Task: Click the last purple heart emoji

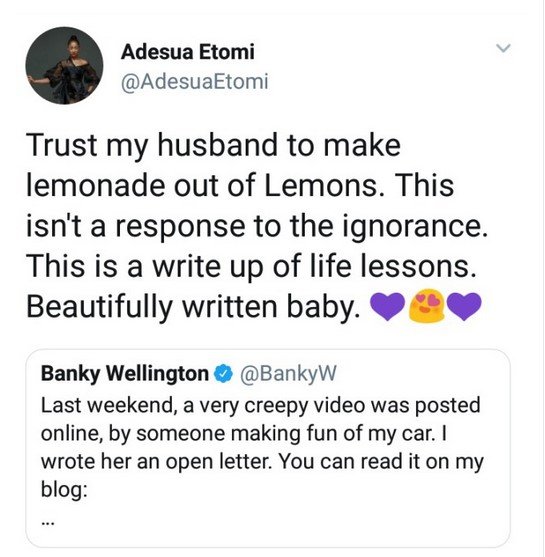Action: (464, 306)
